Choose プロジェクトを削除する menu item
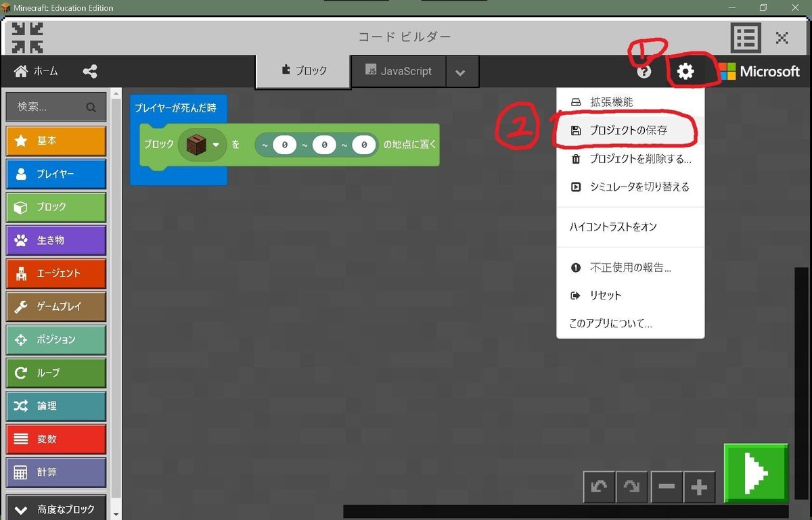 tap(631, 159)
